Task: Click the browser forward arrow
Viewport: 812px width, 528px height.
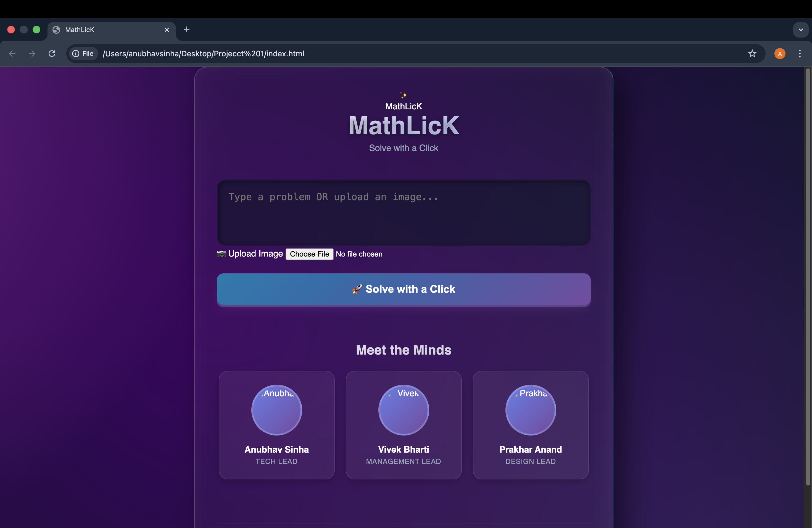Action: (x=32, y=54)
